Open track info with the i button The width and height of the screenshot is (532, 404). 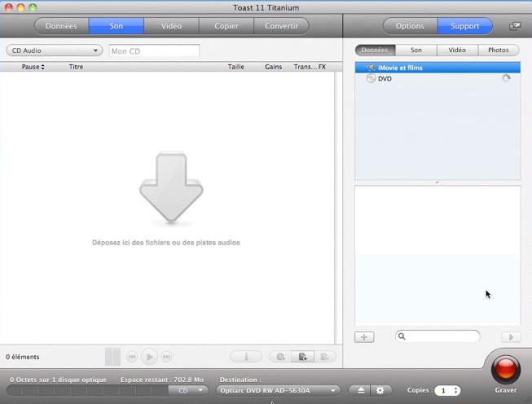[246, 357]
